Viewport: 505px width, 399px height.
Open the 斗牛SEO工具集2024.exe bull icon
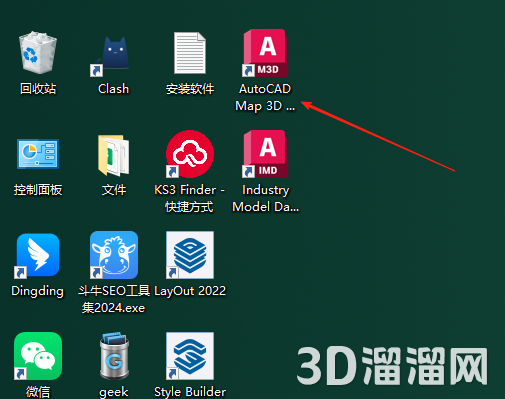tap(114, 255)
